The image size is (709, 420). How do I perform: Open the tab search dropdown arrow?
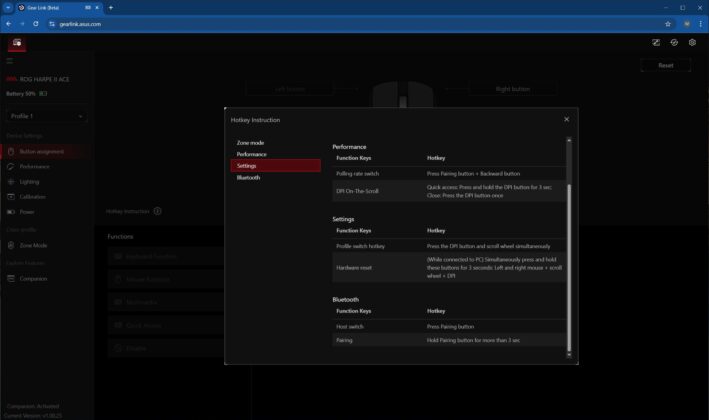(8, 8)
